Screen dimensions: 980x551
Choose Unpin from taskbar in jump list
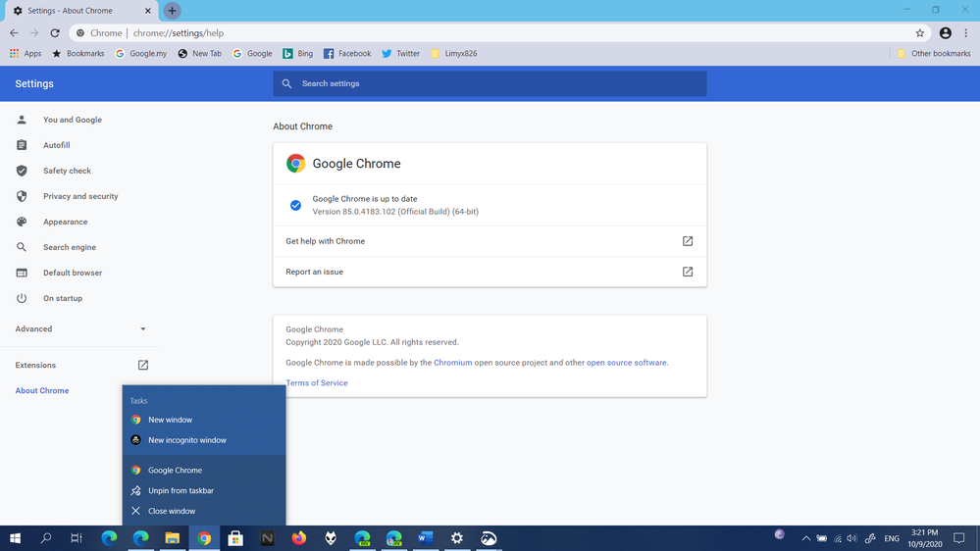pyautogui.click(x=204, y=491)
